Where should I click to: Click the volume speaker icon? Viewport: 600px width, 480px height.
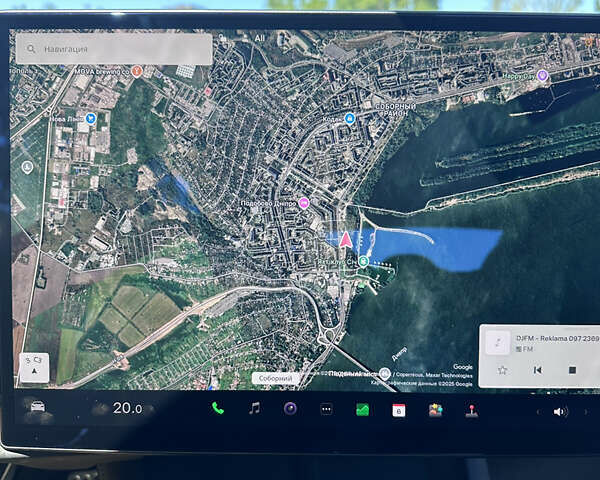coord(559,411)
